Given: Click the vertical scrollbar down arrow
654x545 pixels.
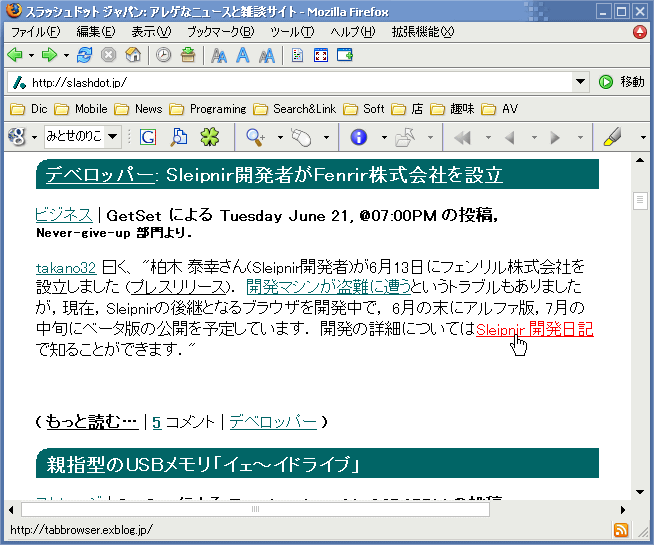Looking at the screenshot, I should pos(640,492).
